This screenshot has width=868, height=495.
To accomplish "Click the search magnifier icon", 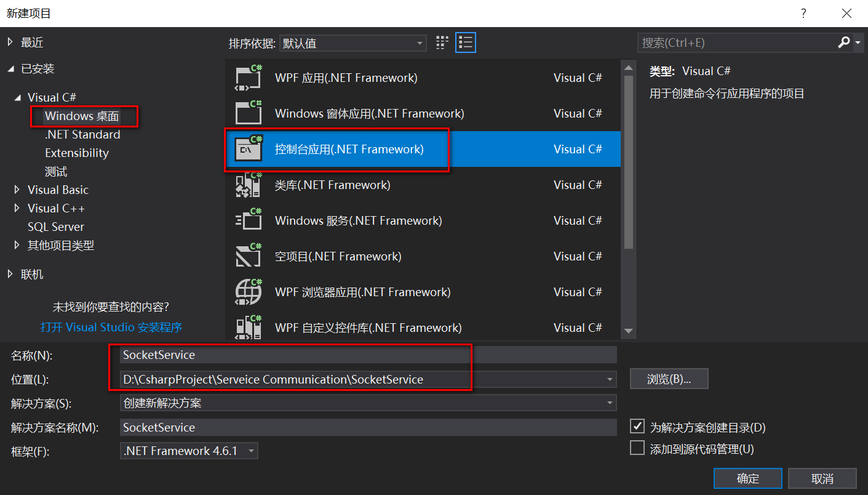I will 843,42.
